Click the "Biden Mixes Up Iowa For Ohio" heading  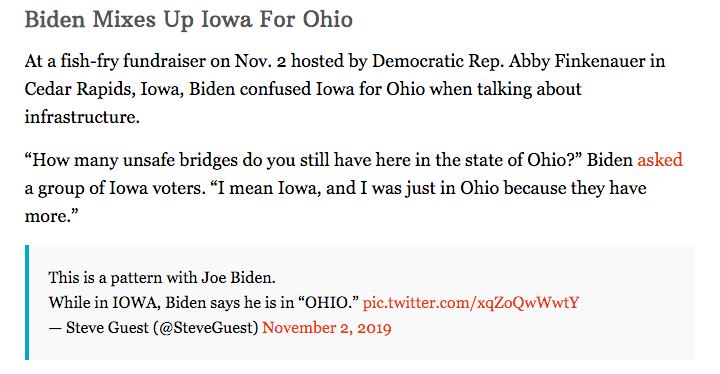[x=189, y=19]
